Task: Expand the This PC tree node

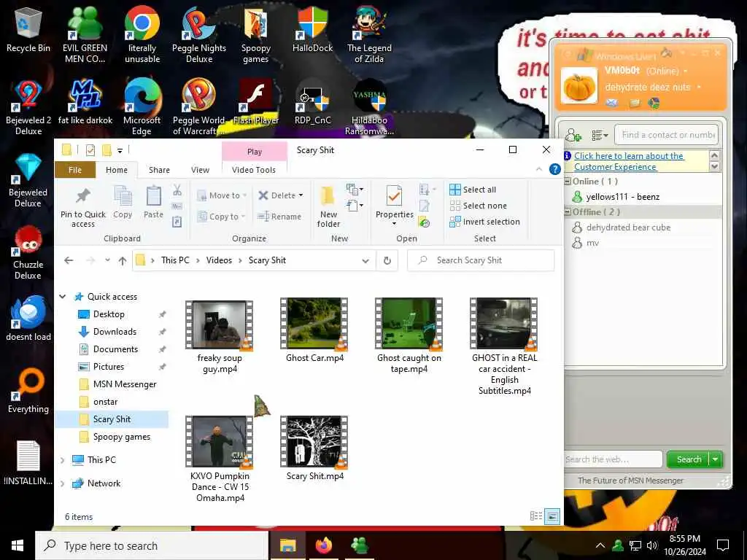Action: (63, 460)
